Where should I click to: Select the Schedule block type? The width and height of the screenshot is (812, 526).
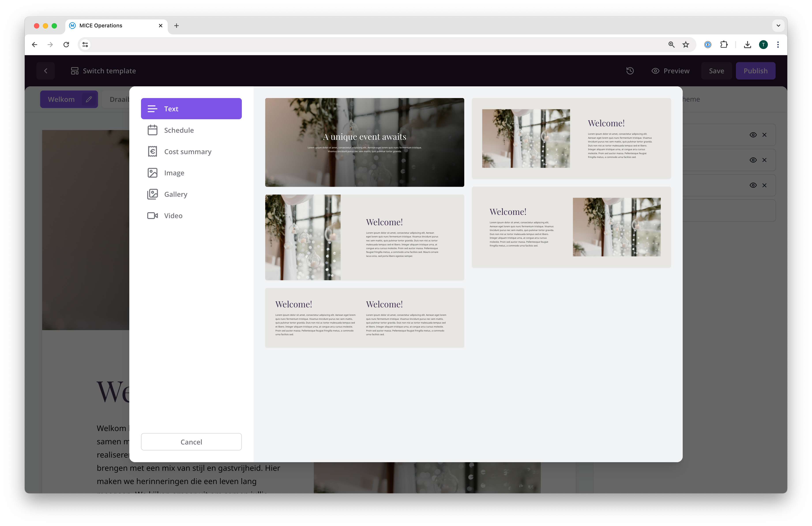tap(179, 130)
